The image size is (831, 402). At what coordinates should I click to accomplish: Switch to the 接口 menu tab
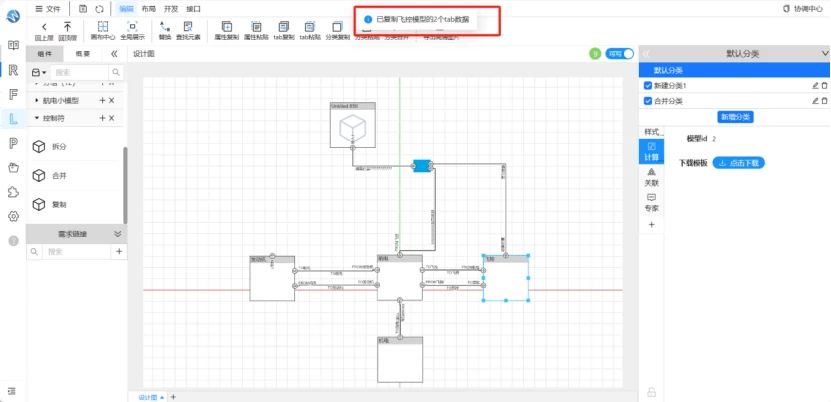point(194,9)
